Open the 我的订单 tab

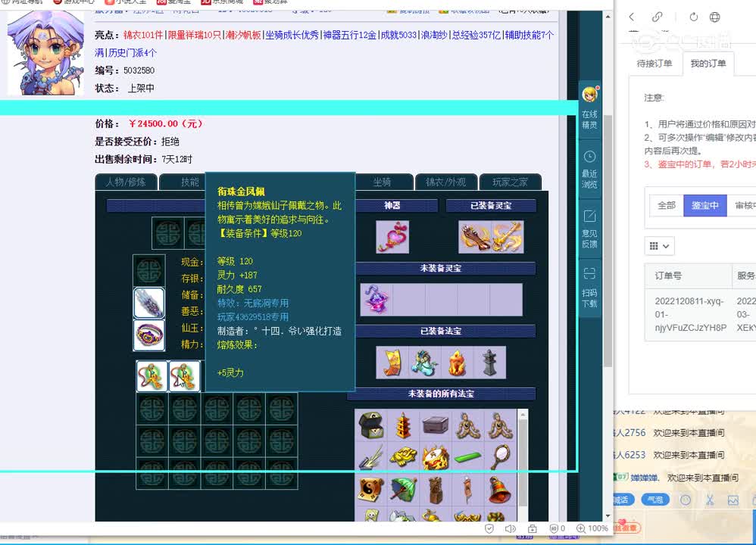(x=708, y=64)
